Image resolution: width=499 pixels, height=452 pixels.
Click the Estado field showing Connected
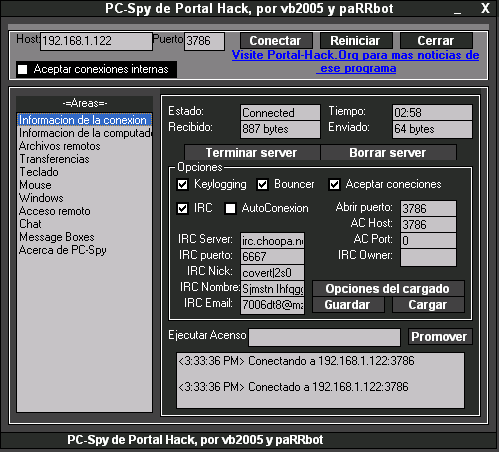coord(280,113)
